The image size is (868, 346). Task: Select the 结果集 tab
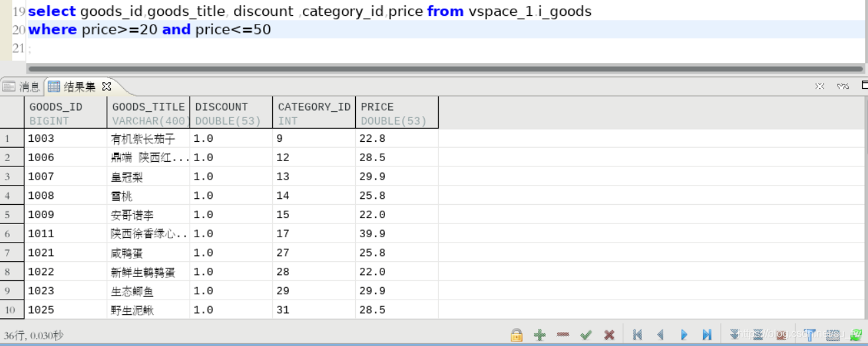click(x=80, y=86)
